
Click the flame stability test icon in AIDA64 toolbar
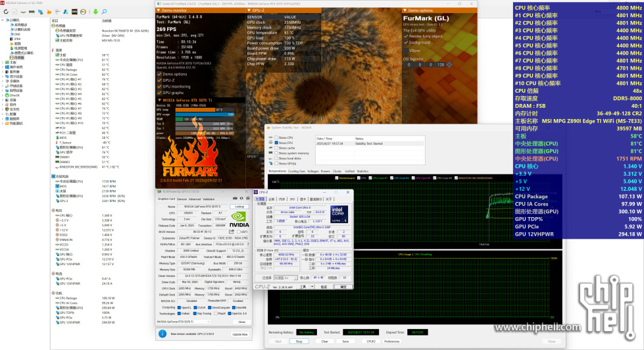tap(49, 11)
